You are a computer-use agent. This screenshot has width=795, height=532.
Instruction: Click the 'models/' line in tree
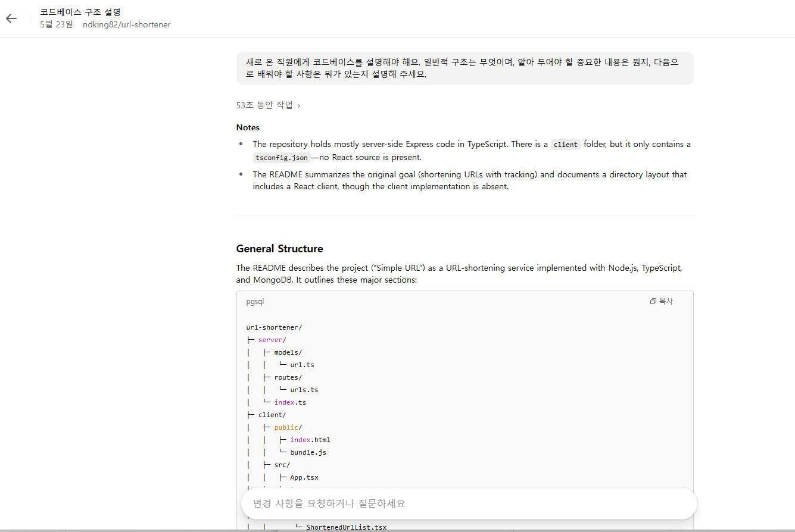tap(288, 352)
